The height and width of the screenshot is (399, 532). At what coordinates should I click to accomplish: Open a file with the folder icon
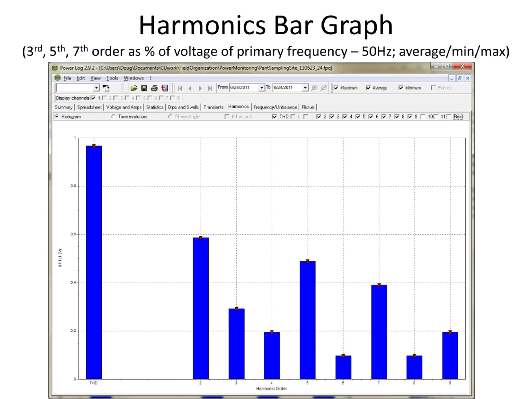tap(134, 88)
